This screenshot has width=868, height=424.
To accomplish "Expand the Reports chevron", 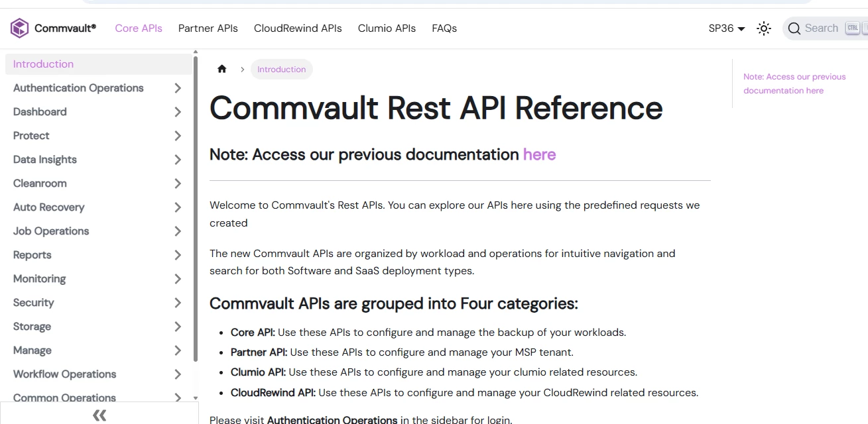I will (x=177, y=255).
